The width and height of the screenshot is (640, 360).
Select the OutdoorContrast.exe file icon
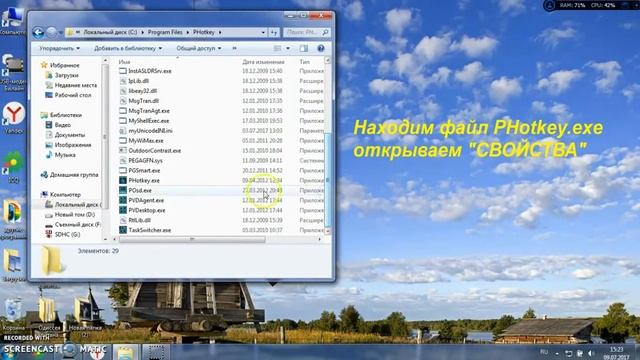click(x=123, y=150)
